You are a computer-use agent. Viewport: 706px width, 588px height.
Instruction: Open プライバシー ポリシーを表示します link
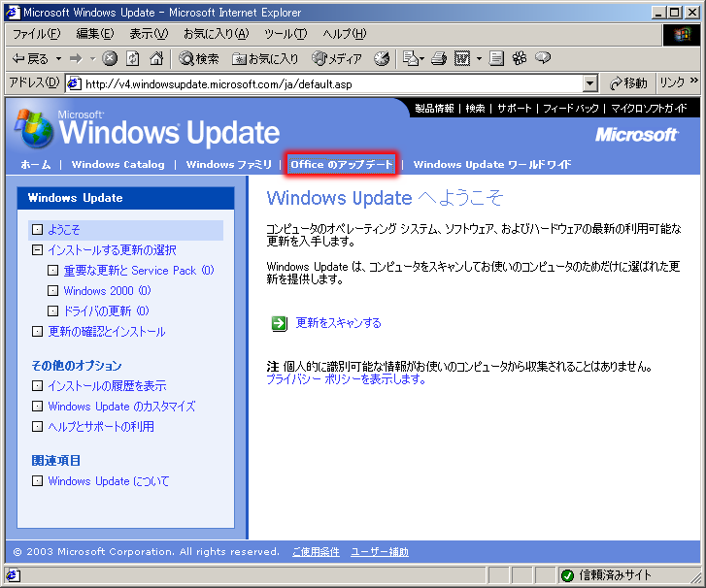pyautogui.click(x=346, y=379)
